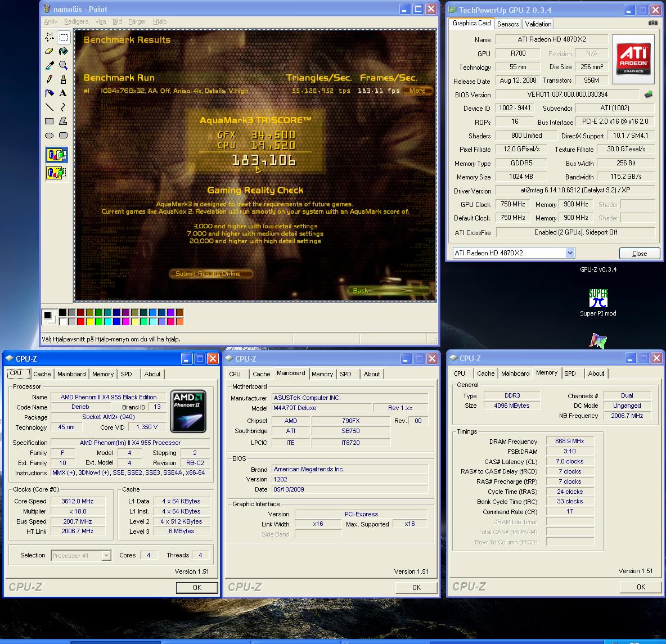
Task: Pick the Text tool in Paint
Action: tap(64, 93)
